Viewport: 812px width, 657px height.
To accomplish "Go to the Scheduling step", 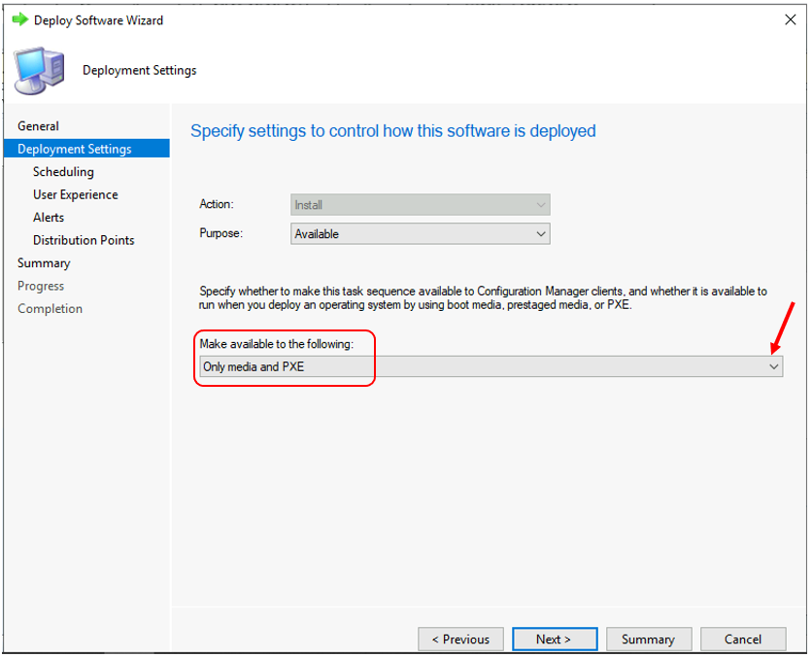I will [x=63, y=172].
